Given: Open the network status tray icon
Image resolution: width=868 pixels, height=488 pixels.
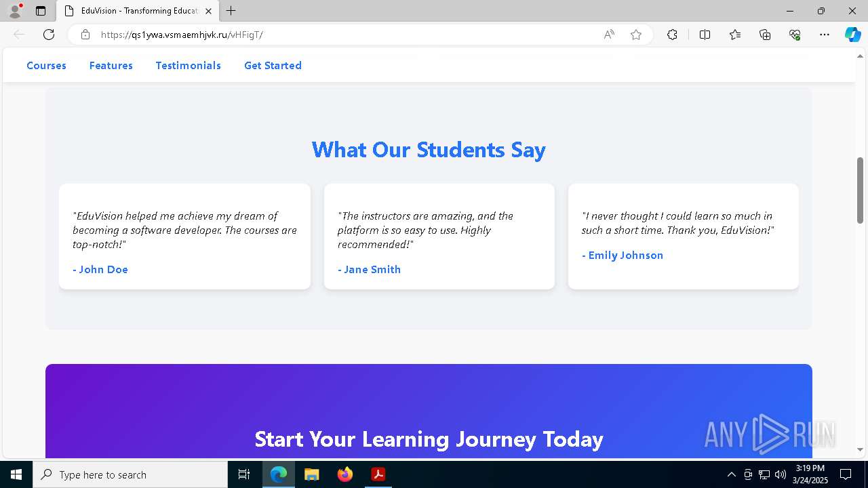Looking at the screenshot, I should [x=764, y=474].
